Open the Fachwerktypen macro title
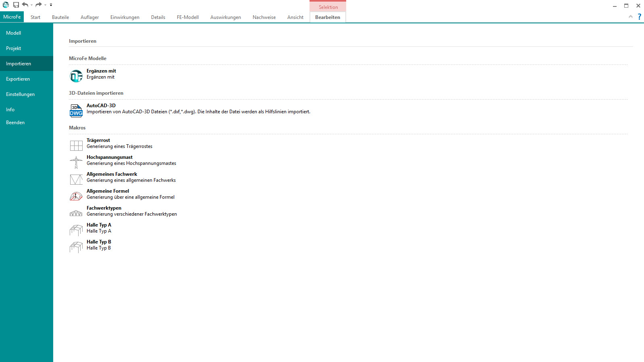This screenshot has width=644, height=362. coord(104,208)
